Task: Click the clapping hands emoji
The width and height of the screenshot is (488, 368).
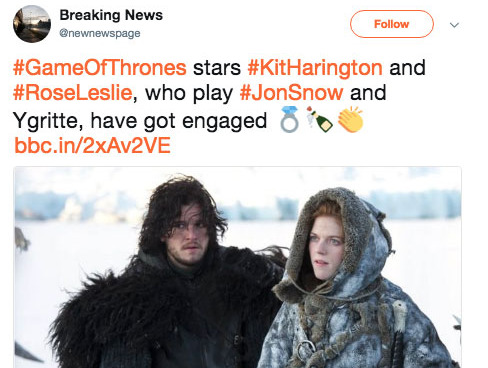Action: 350,119
